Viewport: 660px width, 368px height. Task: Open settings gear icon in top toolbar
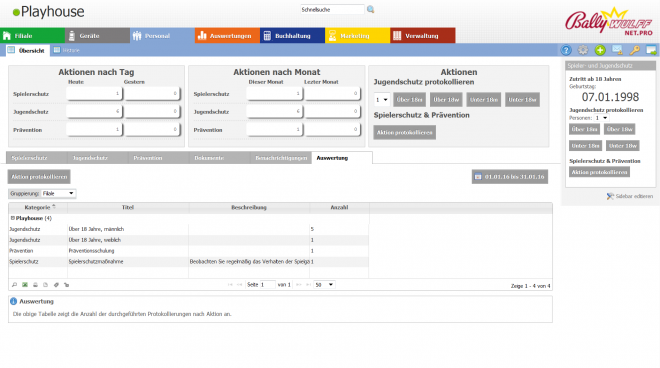click(x=583, y=50)
